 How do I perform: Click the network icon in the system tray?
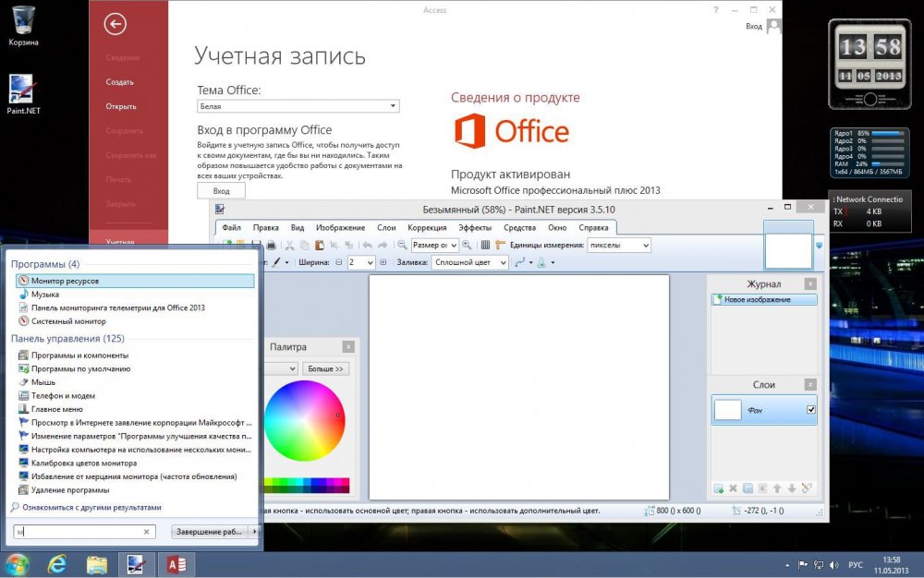point(819,565)
